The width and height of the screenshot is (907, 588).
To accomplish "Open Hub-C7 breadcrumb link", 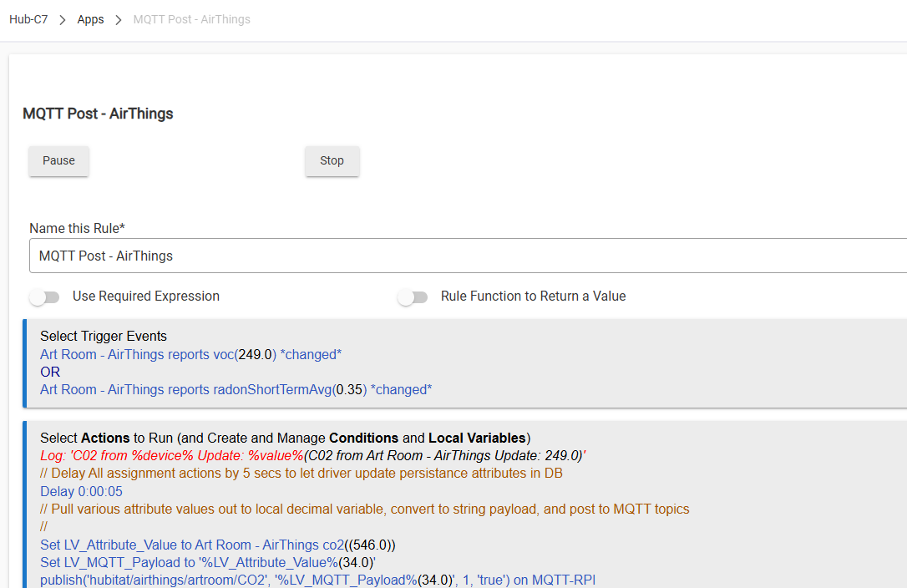I will pos(28,20).
